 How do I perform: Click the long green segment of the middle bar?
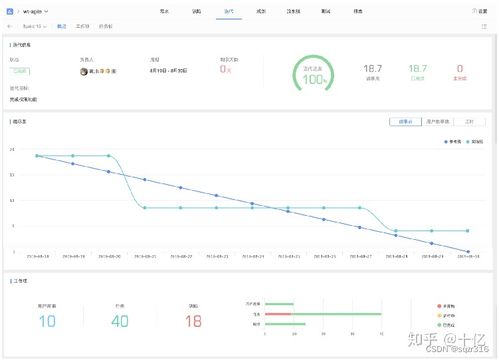click(336, 314)
